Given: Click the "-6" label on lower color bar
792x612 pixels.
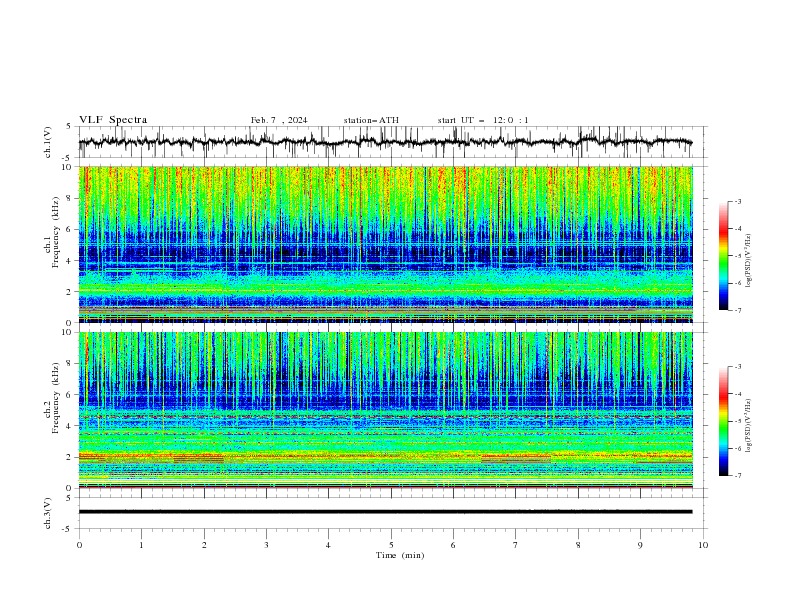Looking at the screenshot, I should [x=737, y=448].
